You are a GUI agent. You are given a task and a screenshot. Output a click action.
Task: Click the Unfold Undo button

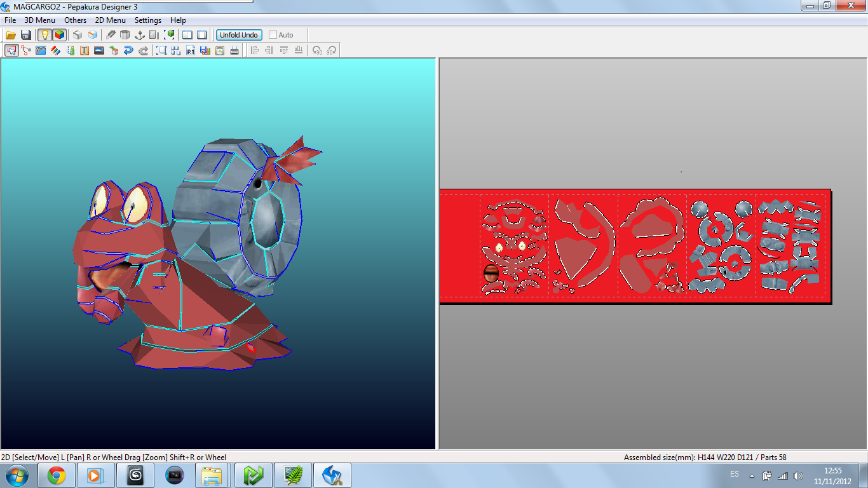pos(239,35)
